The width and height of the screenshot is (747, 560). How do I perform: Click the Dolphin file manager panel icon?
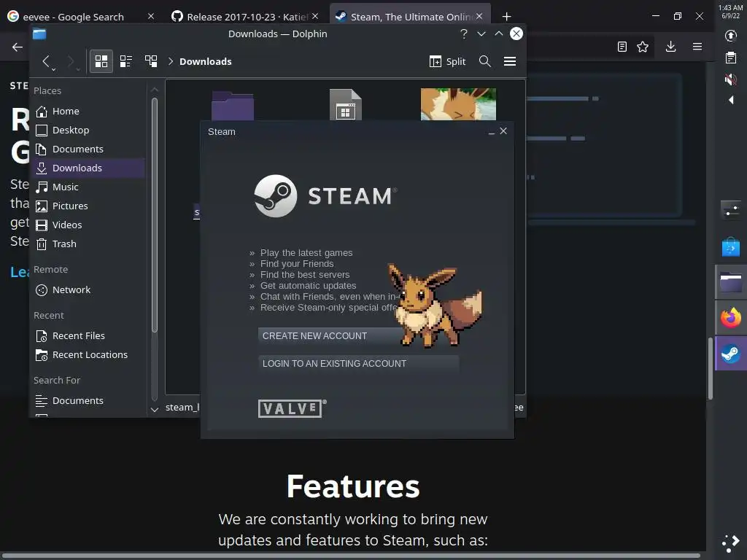[731, 282]
